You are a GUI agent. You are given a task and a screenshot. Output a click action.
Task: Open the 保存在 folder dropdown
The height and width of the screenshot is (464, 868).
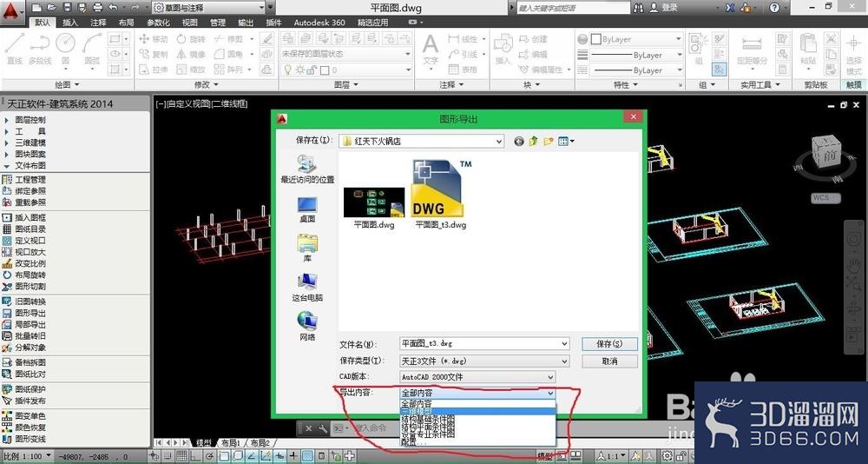point(499,142)
